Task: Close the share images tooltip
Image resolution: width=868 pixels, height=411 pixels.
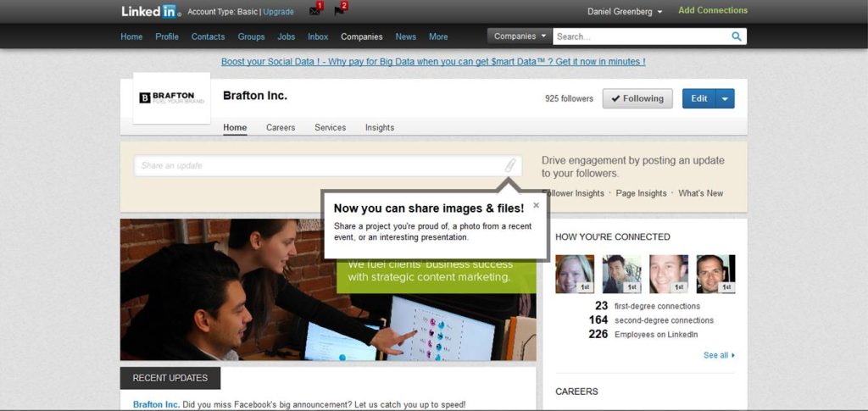Action: 536,205
